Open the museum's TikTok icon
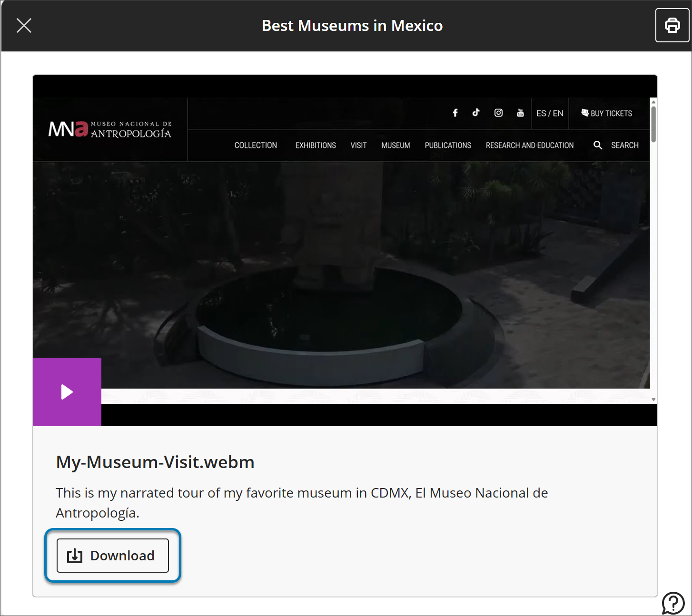 click(x=476, y=113)
